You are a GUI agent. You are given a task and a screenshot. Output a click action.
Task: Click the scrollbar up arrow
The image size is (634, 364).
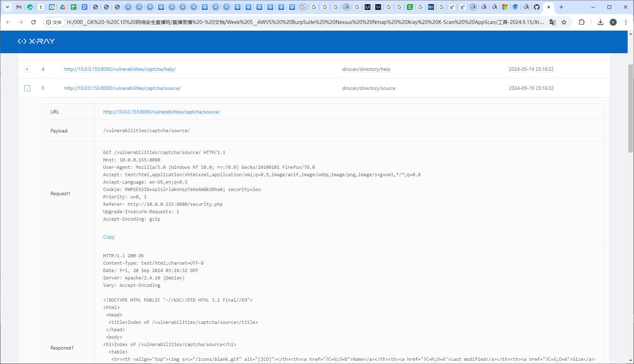(631, 34)
